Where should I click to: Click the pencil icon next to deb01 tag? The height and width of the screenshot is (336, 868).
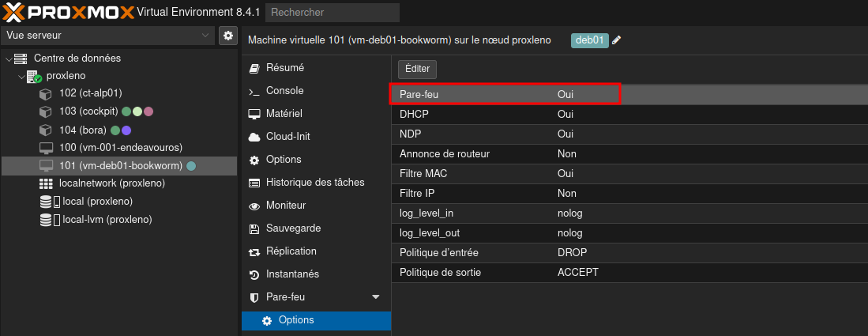(617, 40)
